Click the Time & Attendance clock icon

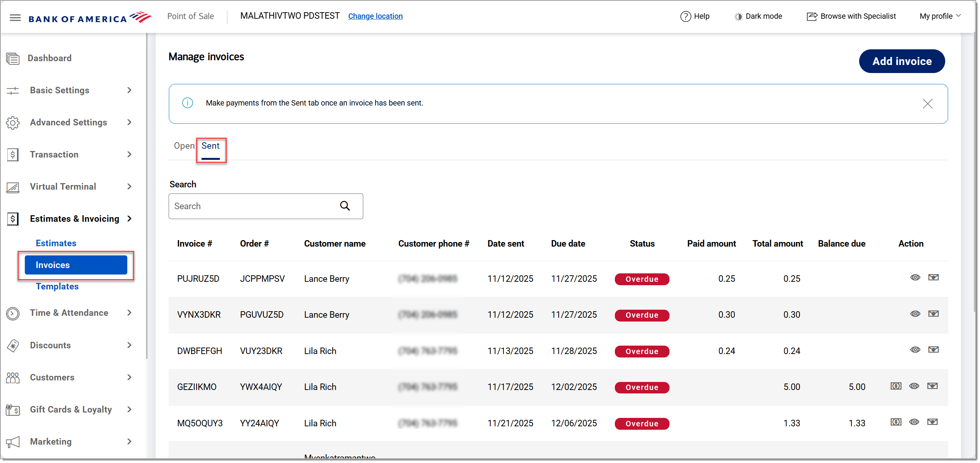[x=13, y=314]
